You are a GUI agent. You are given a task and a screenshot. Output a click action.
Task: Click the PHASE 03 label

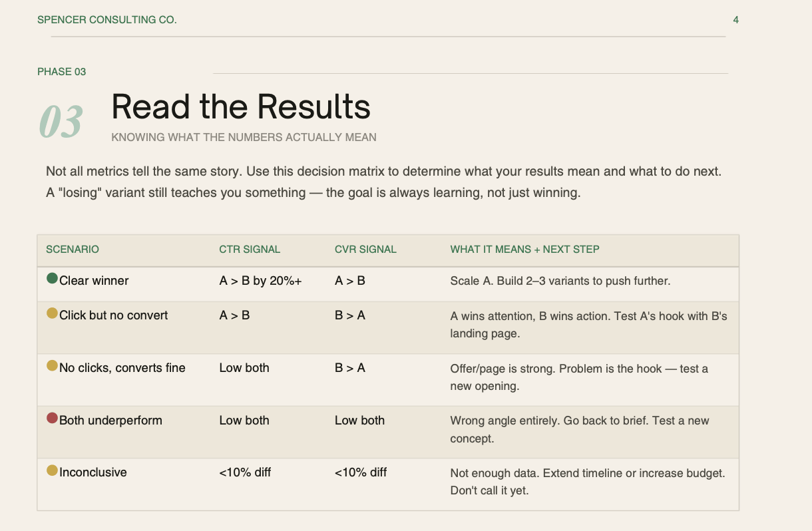click(x=61, y=72)
